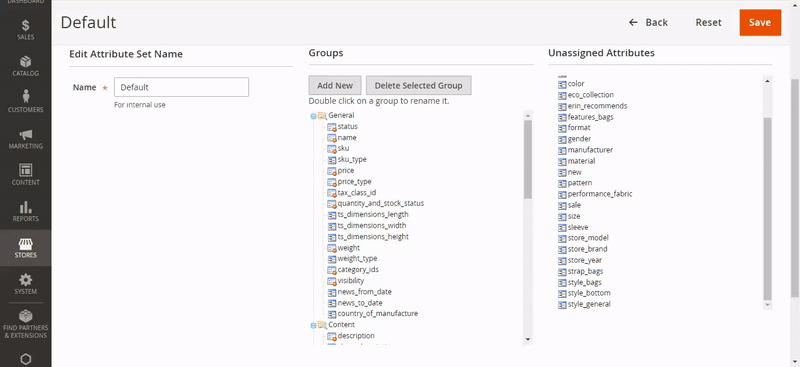
Task: Open Find Partners & Extensions icon
Action: point(26,316)
